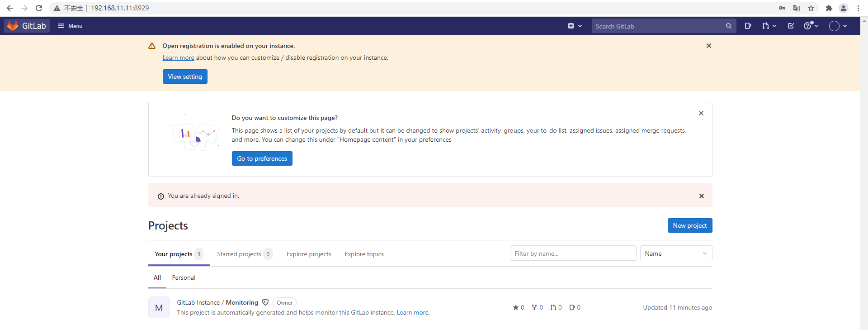The height and width of the screenshot is (330, 868).
Task: Expand the create new plus dropdown
Action: (x=575, y=26)
